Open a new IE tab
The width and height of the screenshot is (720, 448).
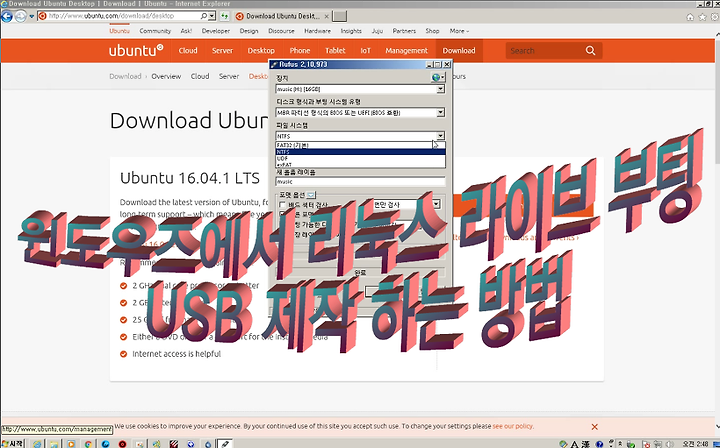(x=339, y=16)
